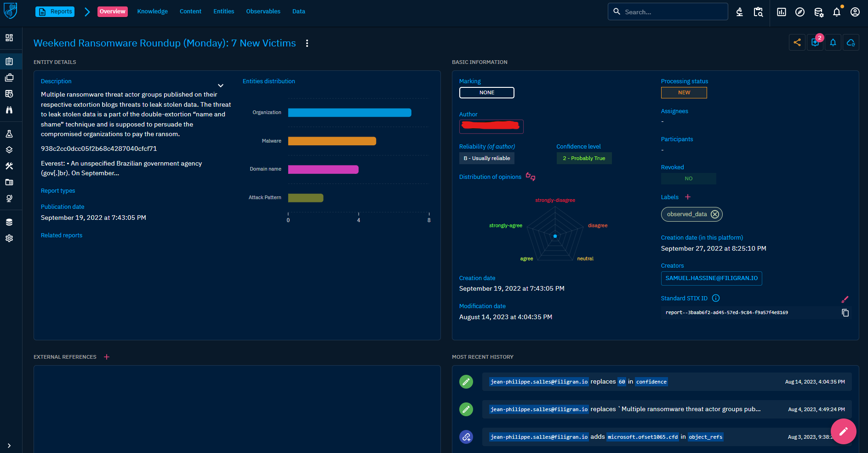
Task: Click the SAMUEL.HASSINE@FILIGRAN.IO creator button
Action: click(711, 278)
